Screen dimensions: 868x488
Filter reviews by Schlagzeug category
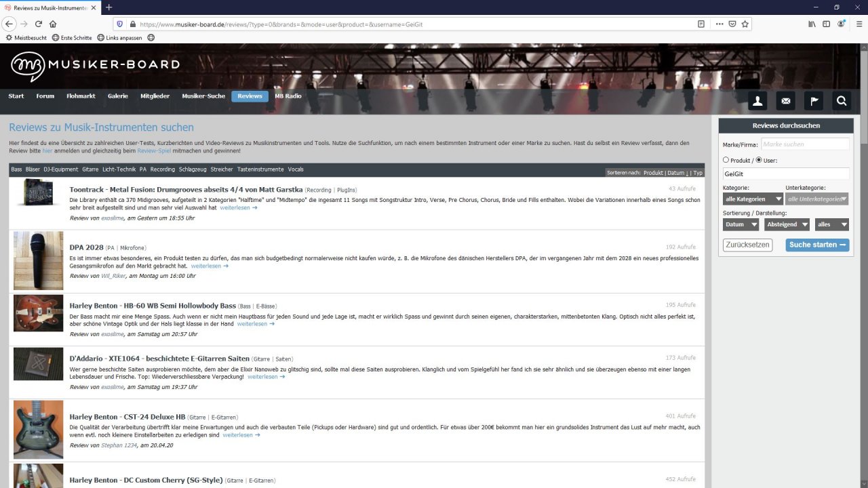click(x=193, y=169)
